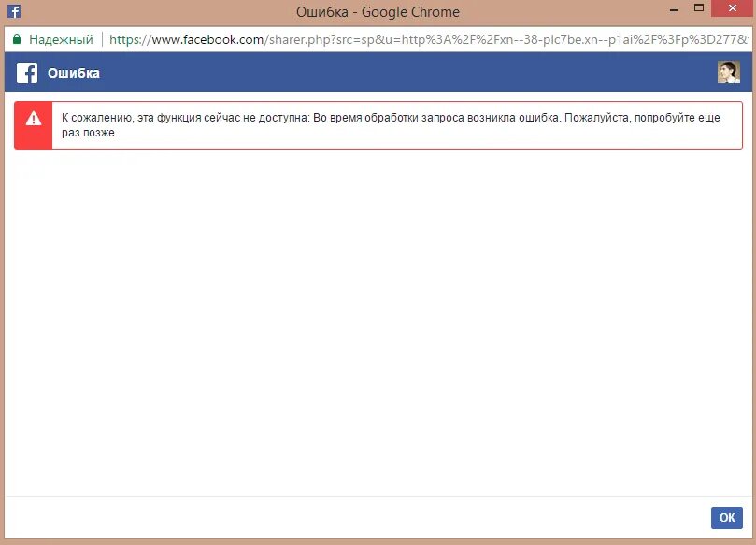This screenshot has height=545, width=756.
Task: Click the Ошибка - Google Chrome window title
Action: pos(378,12)
